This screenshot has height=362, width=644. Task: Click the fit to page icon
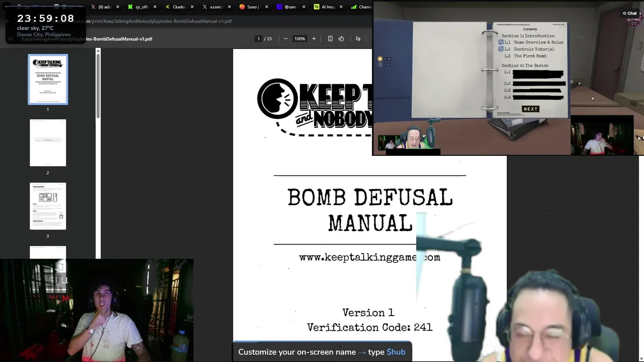click(x=330, y=39)
